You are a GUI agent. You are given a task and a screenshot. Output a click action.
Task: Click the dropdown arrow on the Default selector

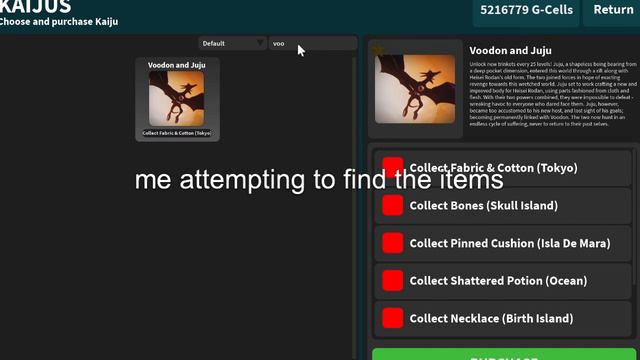[x=260, y=43]
